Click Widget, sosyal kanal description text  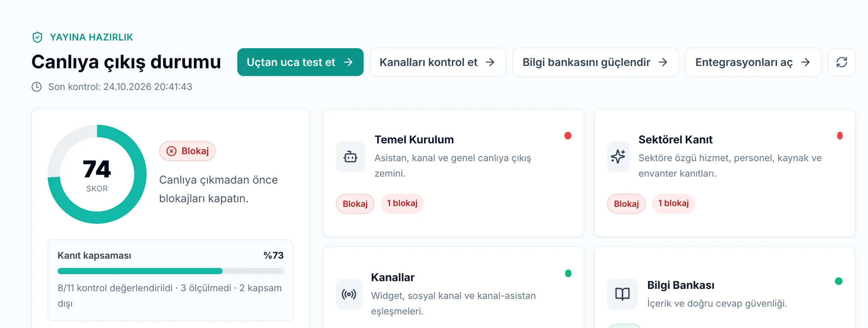(453, 303)
